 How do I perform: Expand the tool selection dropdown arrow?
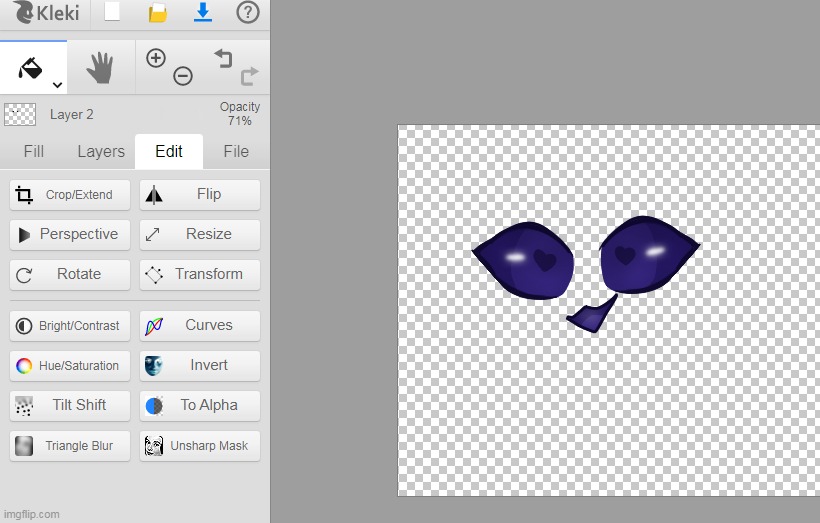(x=57, y=85)
